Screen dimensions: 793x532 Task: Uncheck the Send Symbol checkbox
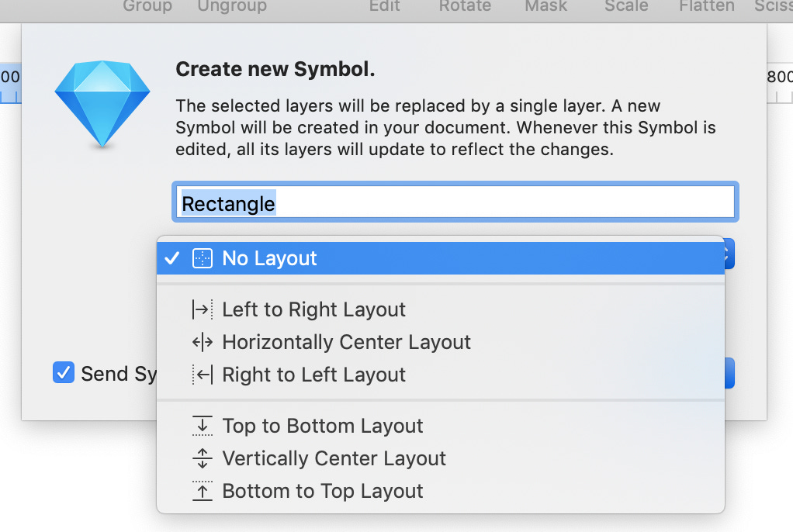point(63,373)
